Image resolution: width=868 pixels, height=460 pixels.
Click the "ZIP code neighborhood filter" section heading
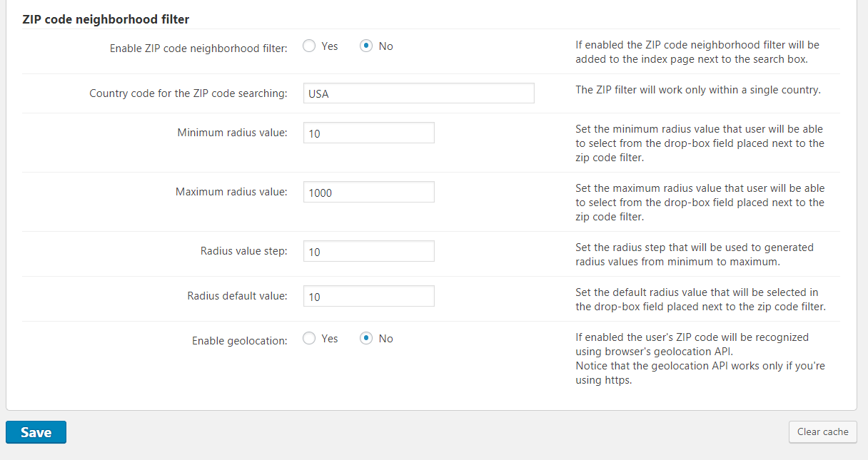(106, 19)
